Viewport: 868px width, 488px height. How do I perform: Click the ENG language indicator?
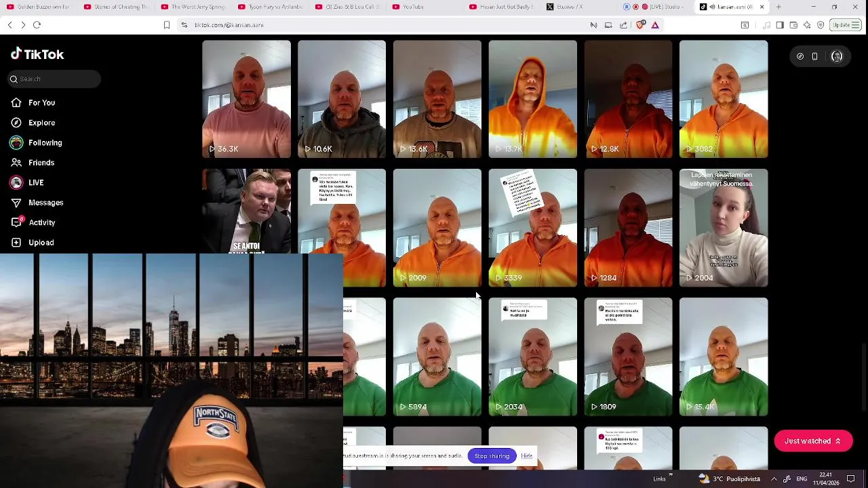tap(801, 479)
